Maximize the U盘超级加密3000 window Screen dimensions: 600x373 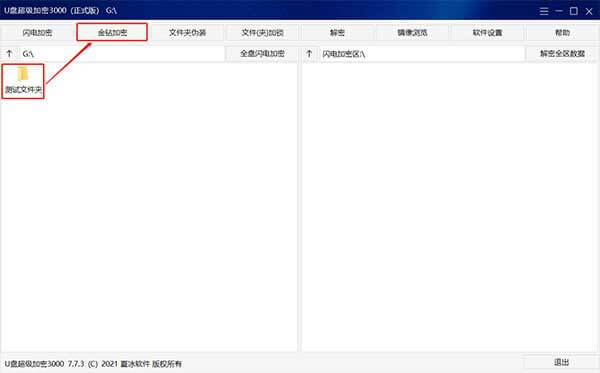pos(574,11)
